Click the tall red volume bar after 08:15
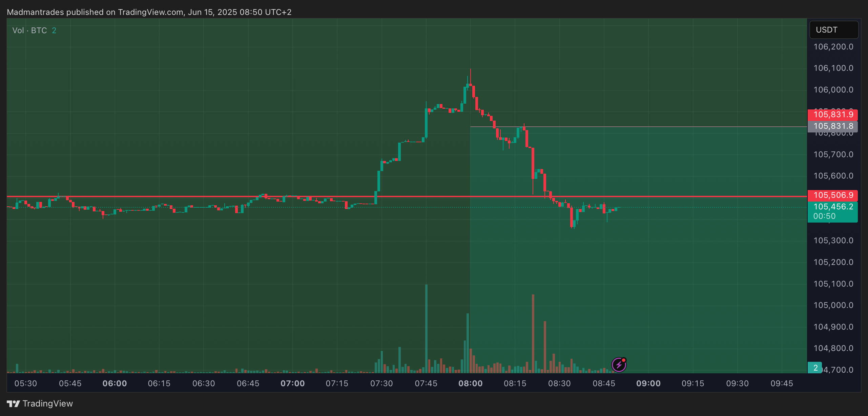Image resolution: width=868 pixels, height=416 pixels. coord(533,334)
